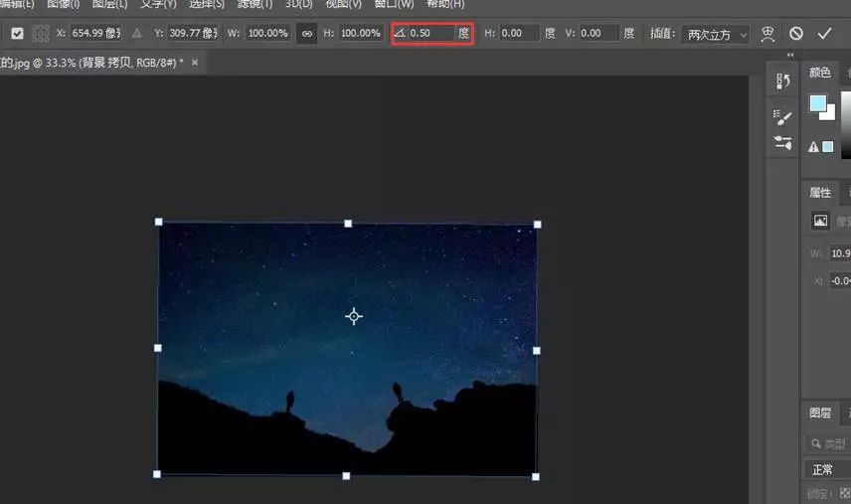Click the pixel layer properties icon
The image size is (851, 504).
click(820, 221)
